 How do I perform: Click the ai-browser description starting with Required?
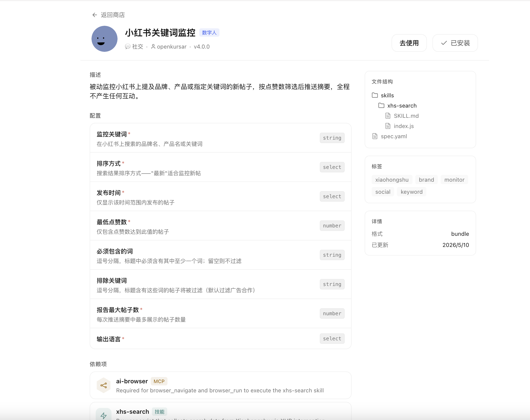point(220,390)
